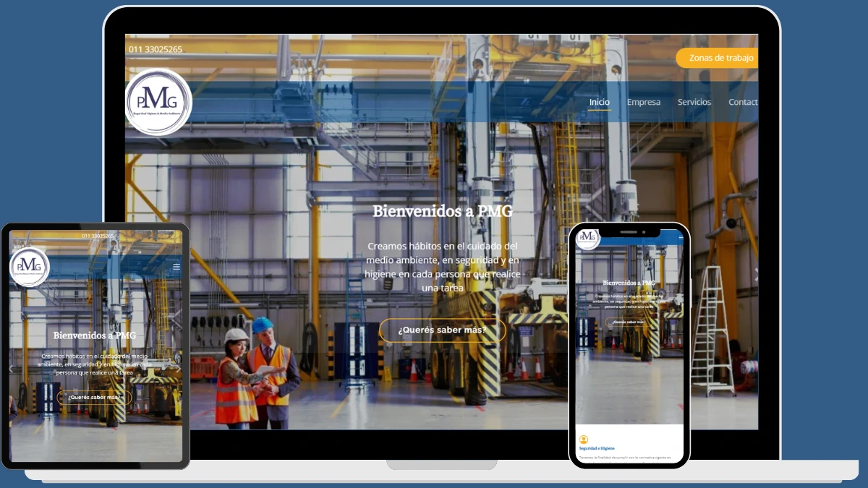This screenshot has width=868, height=488.
Task: Click the PMG logo in the desktop header
Action: [x=161, y=102]
